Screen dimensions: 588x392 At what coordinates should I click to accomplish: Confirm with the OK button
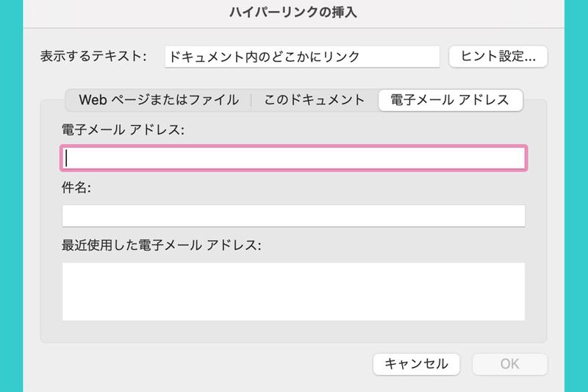pos(509,363)
